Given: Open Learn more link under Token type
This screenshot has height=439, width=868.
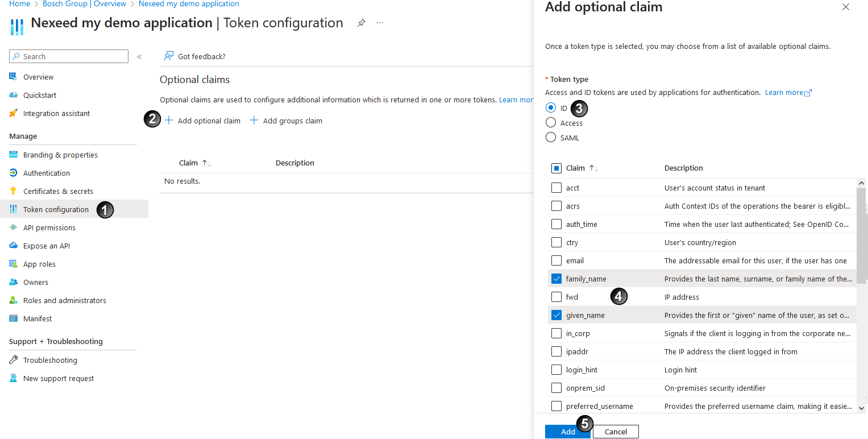Looking at the screenshot, I should (x=788, y=93).
